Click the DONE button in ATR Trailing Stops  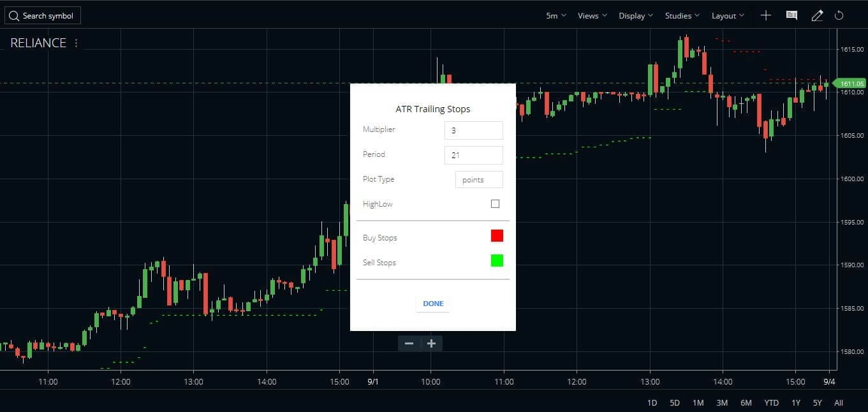point(432,304)
